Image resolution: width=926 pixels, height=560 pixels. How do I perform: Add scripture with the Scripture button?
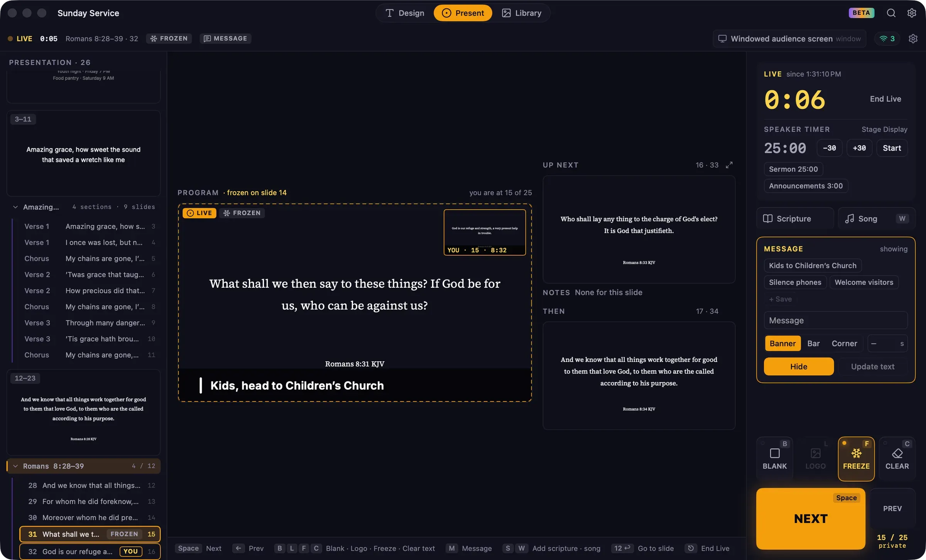click(795, 219)
